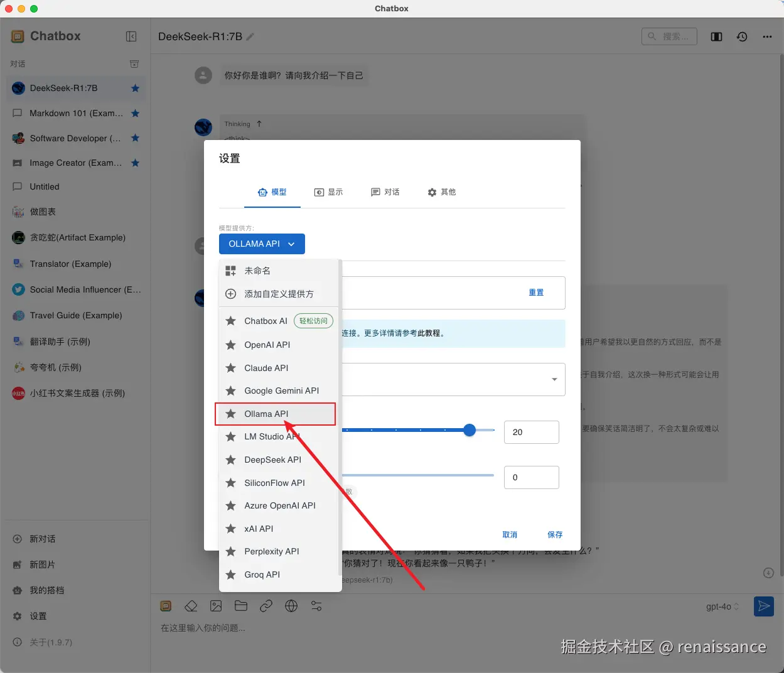
Task: Open the 此教程 tutorial link
Action: click(429, 333)
